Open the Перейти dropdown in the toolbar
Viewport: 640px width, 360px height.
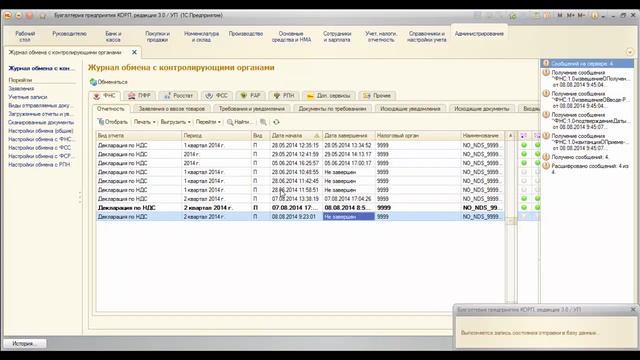tap(208, 122)
